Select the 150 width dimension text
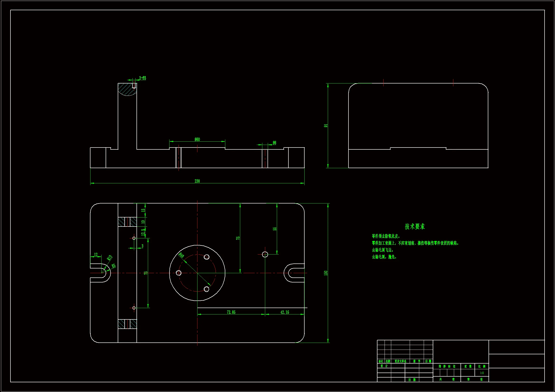 (x=326, y=273)
